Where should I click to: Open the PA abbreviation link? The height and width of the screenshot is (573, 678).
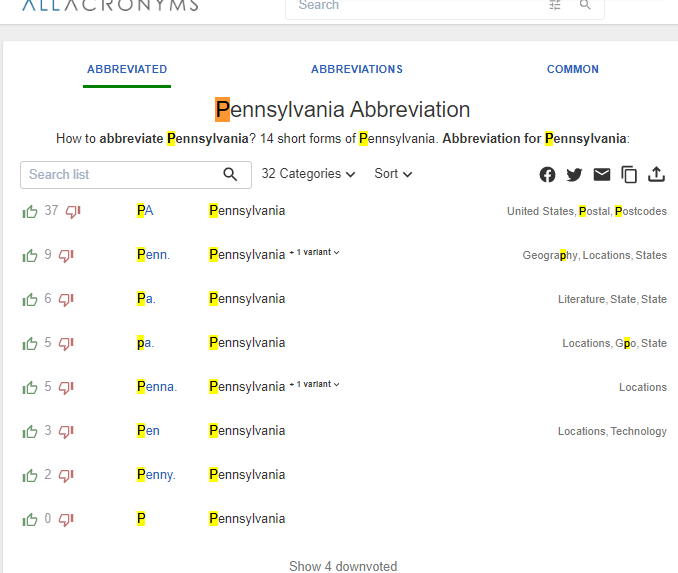[145, 211]
